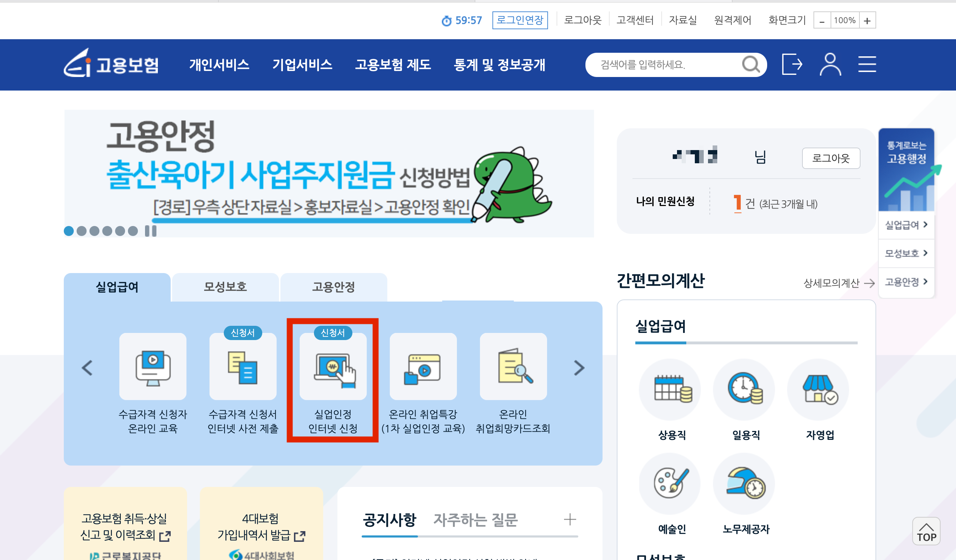The width and height of the screenshot is (956, 560).
Task: Open 실업인정 인터넷 신청 icon
Action: pos(333,366)
